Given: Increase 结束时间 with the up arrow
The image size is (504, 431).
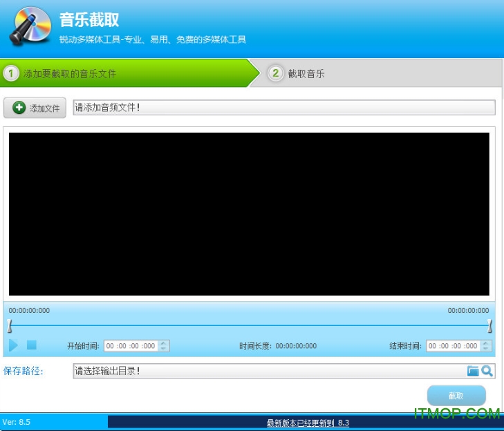Looking at the screenshot, I should [486, 343].
